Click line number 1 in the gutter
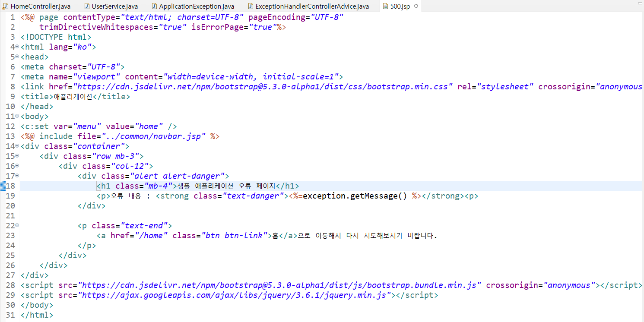 click(13, 17)
